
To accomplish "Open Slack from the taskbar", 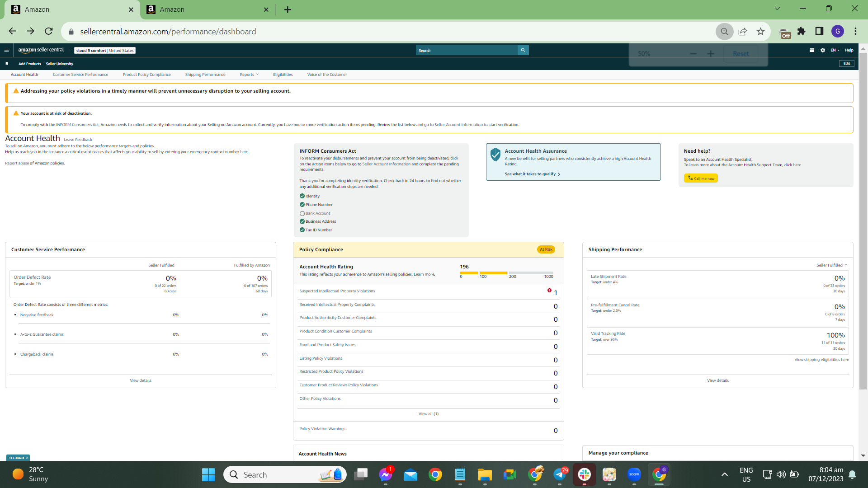I will pyautogui.click(x=585, y=474).
